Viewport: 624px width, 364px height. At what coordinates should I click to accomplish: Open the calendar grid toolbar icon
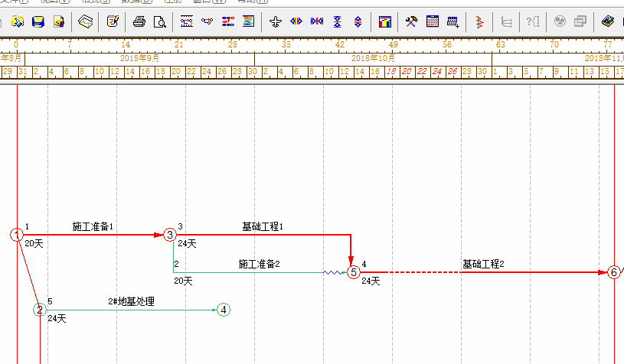pyautogui.click(x=433, y=21)
